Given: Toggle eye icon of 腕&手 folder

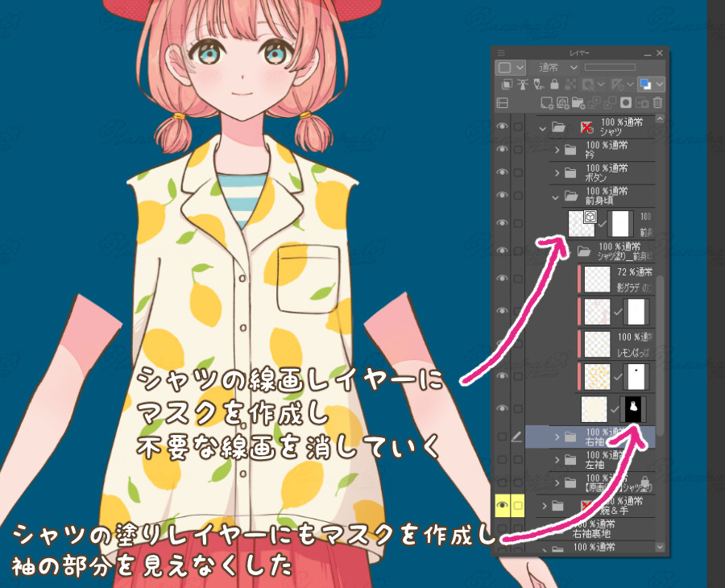Looking at the screenshot, I should pos(503,505).
